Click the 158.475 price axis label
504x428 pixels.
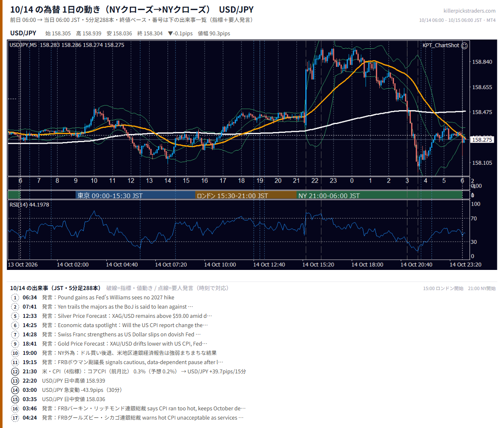coord(482,112)
